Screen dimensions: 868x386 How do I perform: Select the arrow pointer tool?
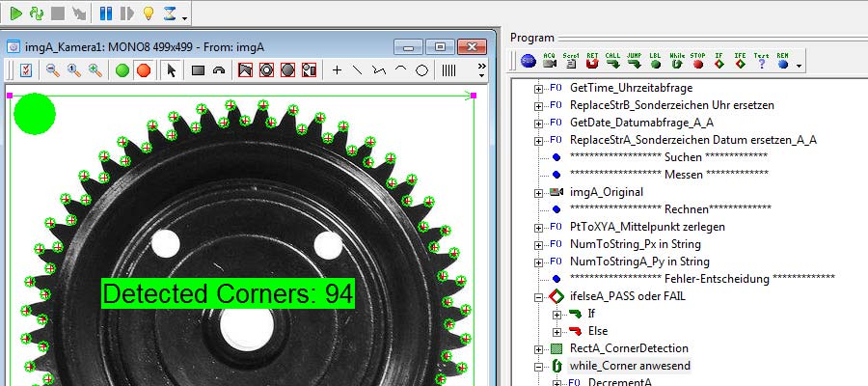[x=172, y=70]
